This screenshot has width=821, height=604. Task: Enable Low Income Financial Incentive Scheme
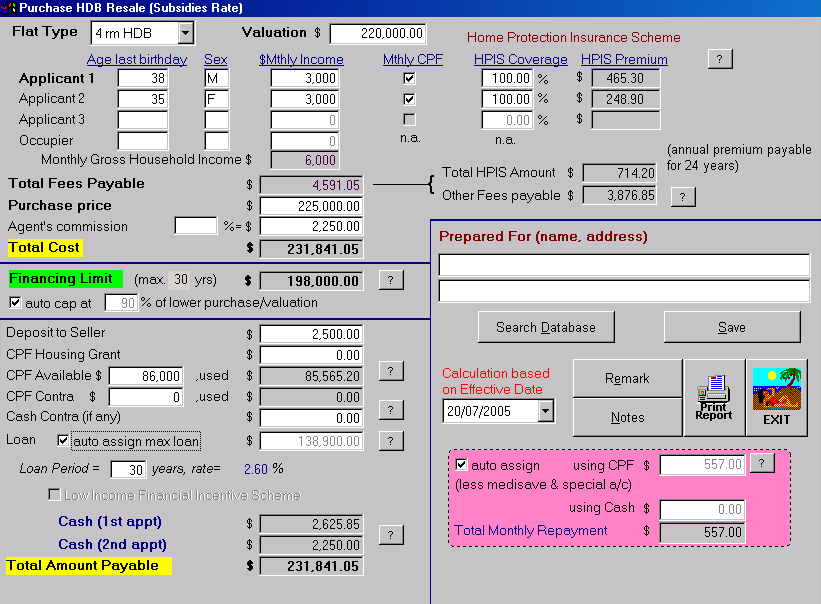pyautogui.click(x=54, y=495)
